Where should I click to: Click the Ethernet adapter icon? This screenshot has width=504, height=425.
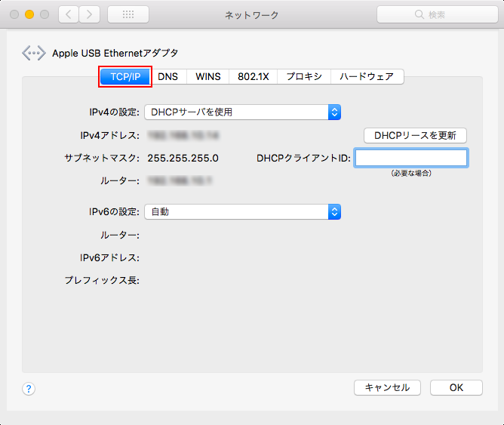[34, 53]
